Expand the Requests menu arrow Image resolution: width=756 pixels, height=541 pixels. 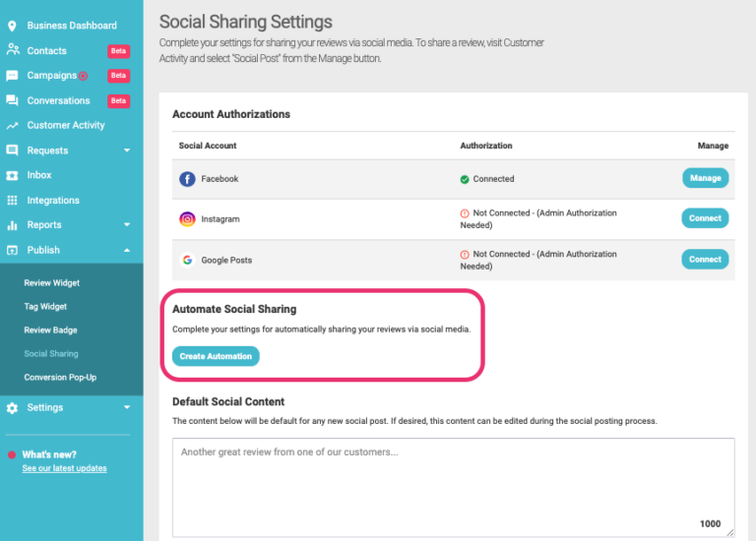127,150
